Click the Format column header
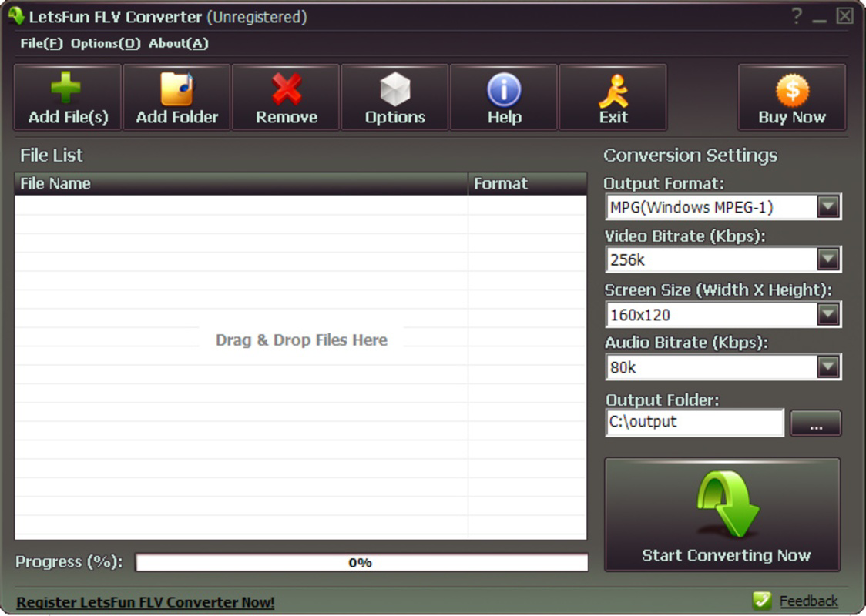This screenshot has width=866, height=616. pyautogui.click(x=528, y=184)
